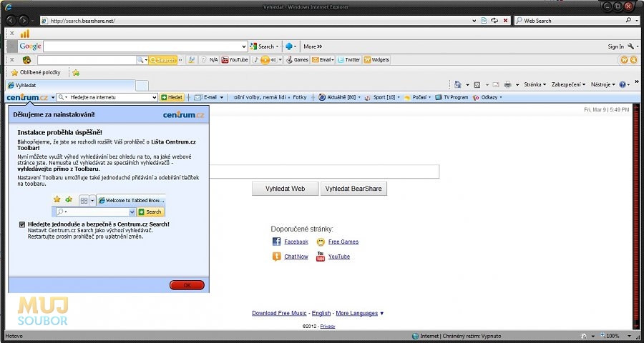Image resolution: width=644 pixels, height=343 pixels.
Task: Open the centrum.cz logo dropdown arrow
Action: [x=52, y=98]
